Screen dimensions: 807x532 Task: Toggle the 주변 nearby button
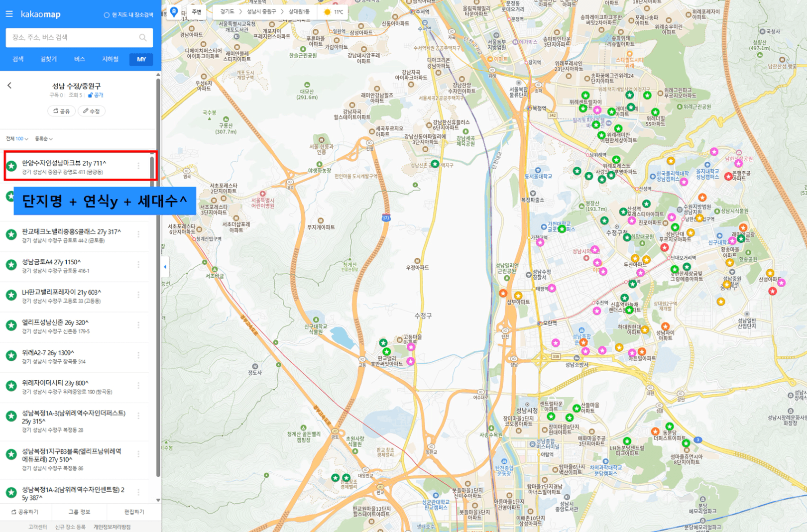pyautogui.click(x=197, y=12)
